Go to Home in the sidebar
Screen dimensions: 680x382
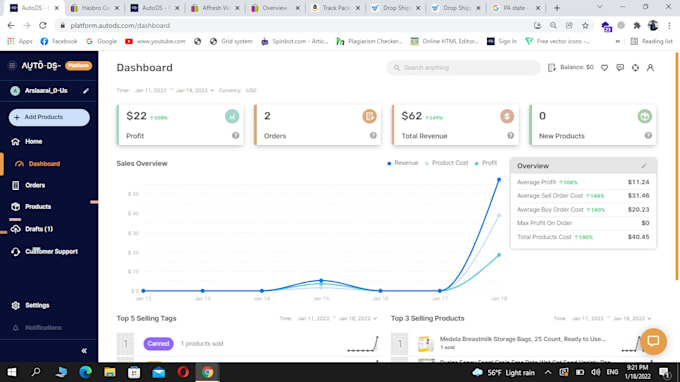point(33,141)
